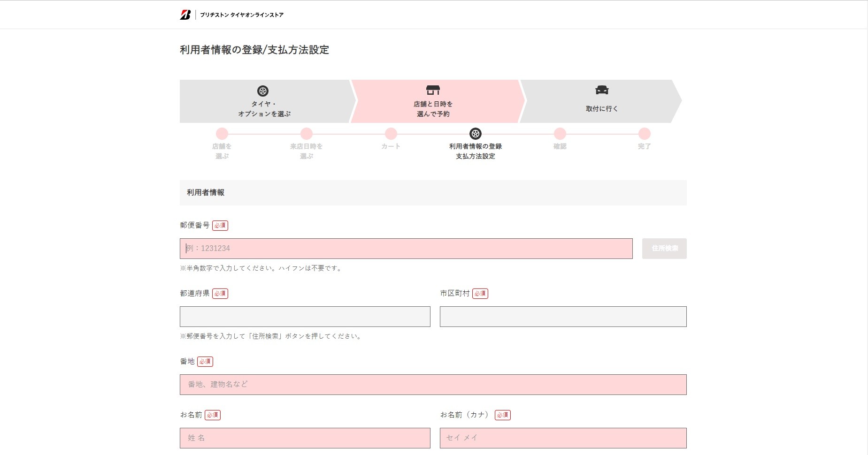Select the 市区町村 city field
868x455 pixels.
point(563,317)
